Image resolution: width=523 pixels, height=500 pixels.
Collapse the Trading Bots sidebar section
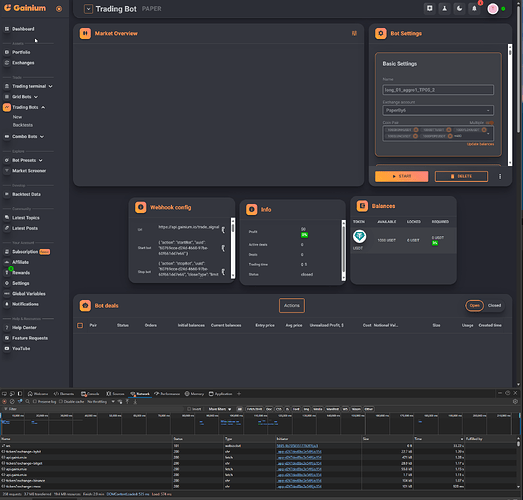point(43,107)
